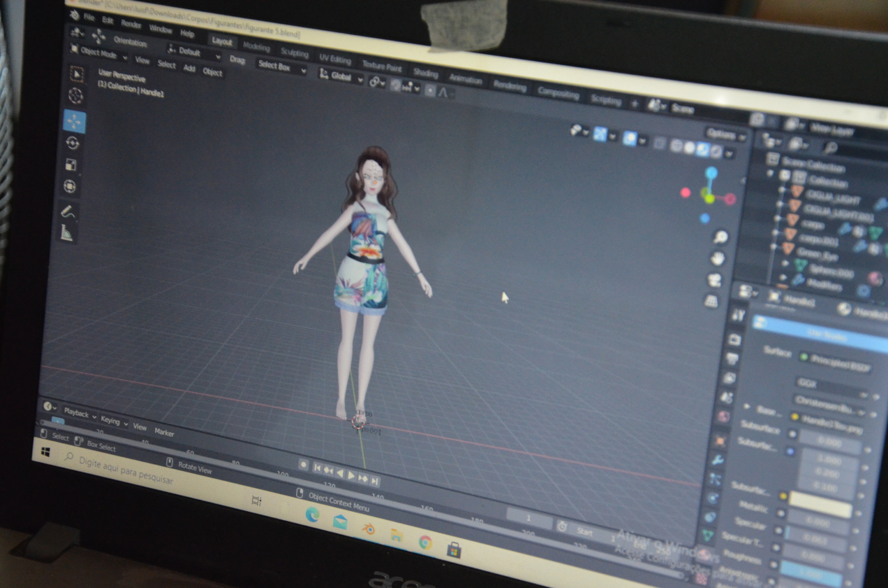888x588 pixels.
Task: Toggle X-ray view in viewport header
Action: pyautogui.click(x=659, y=144)
